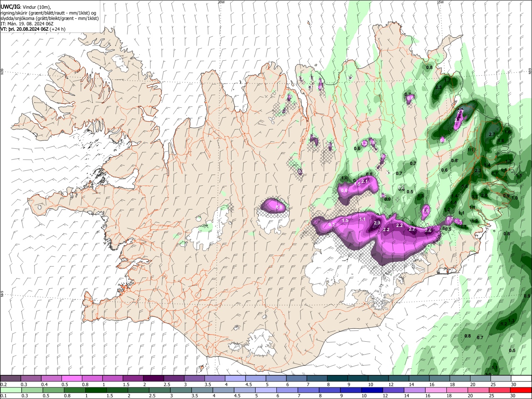
Task: Click the dark teal 8 swatch in the snow legend
Action: point(337,378)
